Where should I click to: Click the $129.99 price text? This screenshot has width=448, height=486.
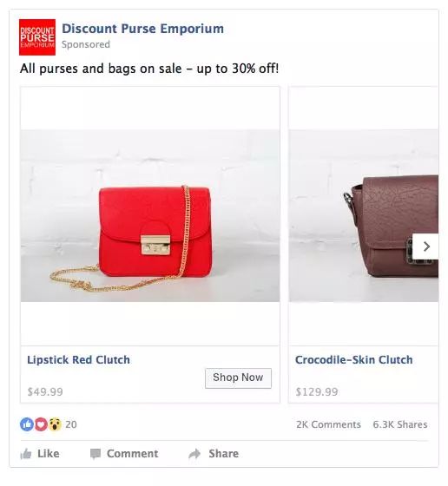click(317, 391)
